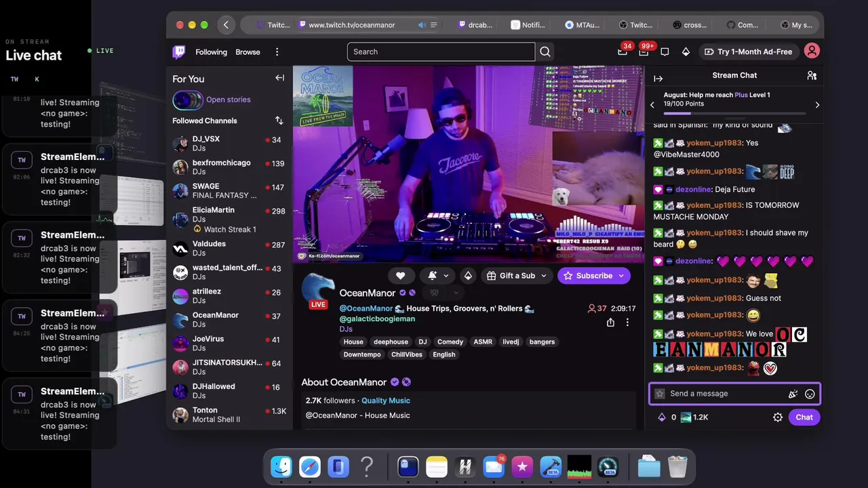This screenshot has width=868, height=488.
Task: Open EliciaMartin channel in sidebar
Action: 229,220
